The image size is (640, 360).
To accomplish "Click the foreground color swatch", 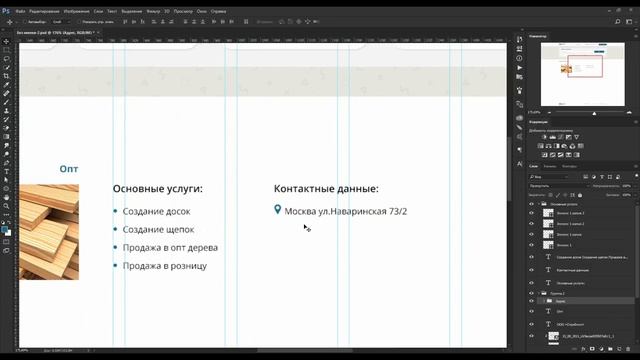I will (x=4, y=230).
